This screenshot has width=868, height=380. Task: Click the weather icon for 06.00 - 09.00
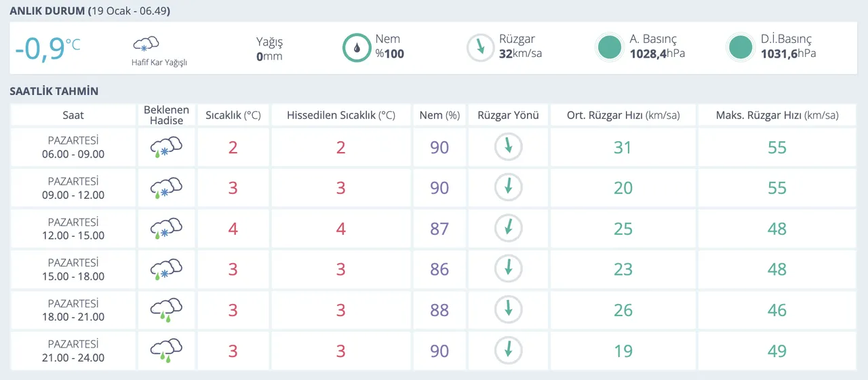166,147
